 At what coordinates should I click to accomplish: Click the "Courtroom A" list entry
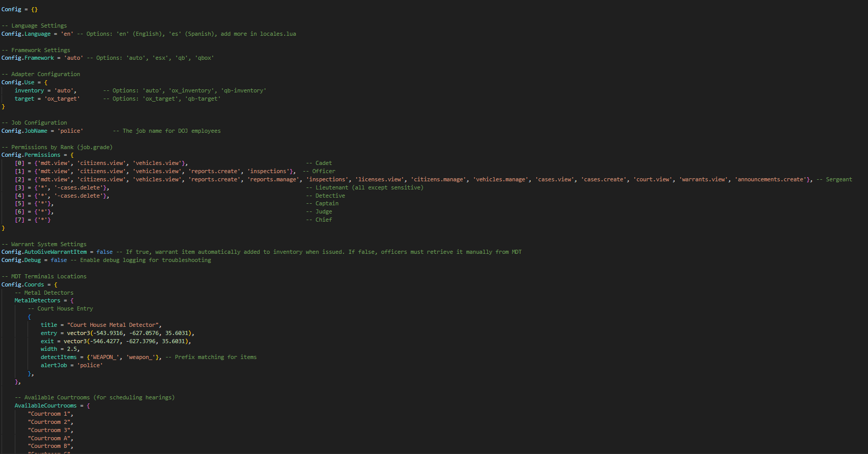coord(51,438)
